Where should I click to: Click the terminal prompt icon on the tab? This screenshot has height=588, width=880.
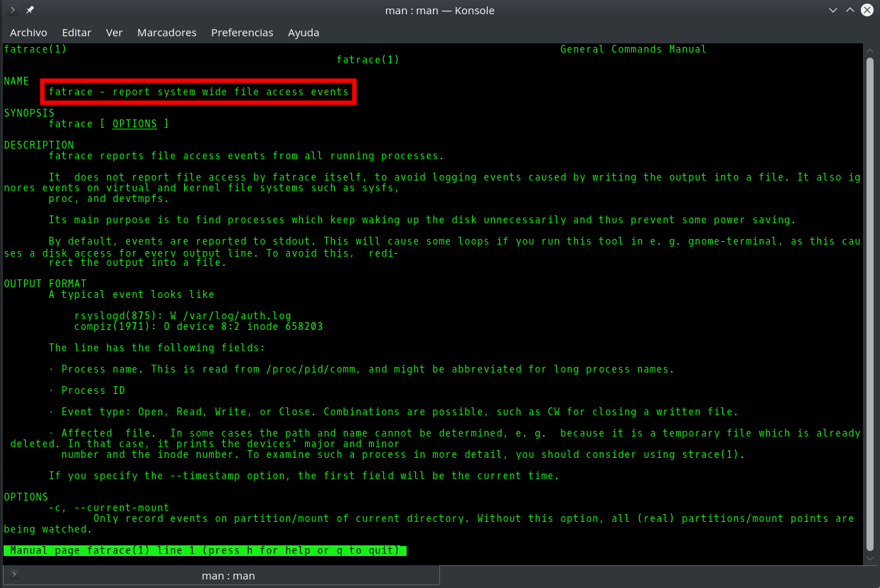tap(14, 574)
